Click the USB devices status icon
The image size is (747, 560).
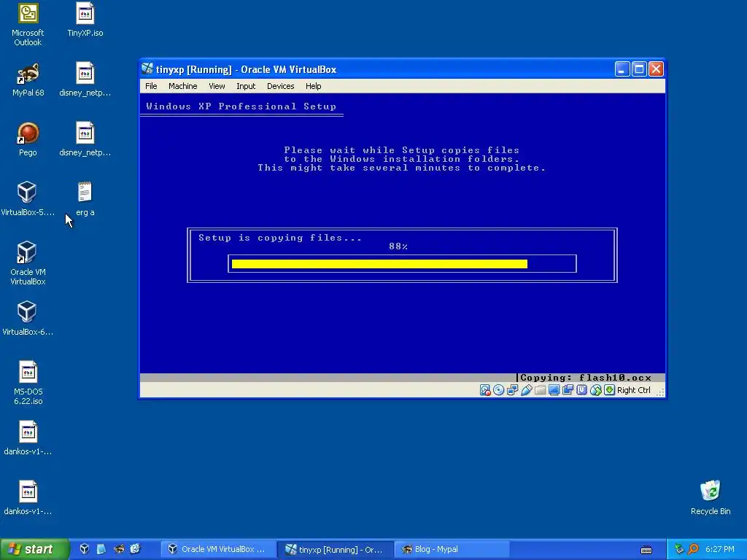tap(527, 390)
